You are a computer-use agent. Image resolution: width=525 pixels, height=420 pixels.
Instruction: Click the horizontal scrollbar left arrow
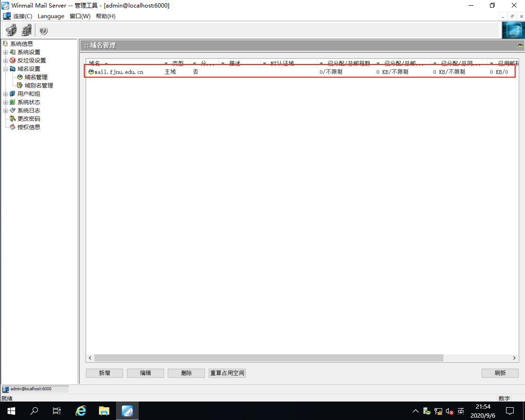(x=90, y=358)
